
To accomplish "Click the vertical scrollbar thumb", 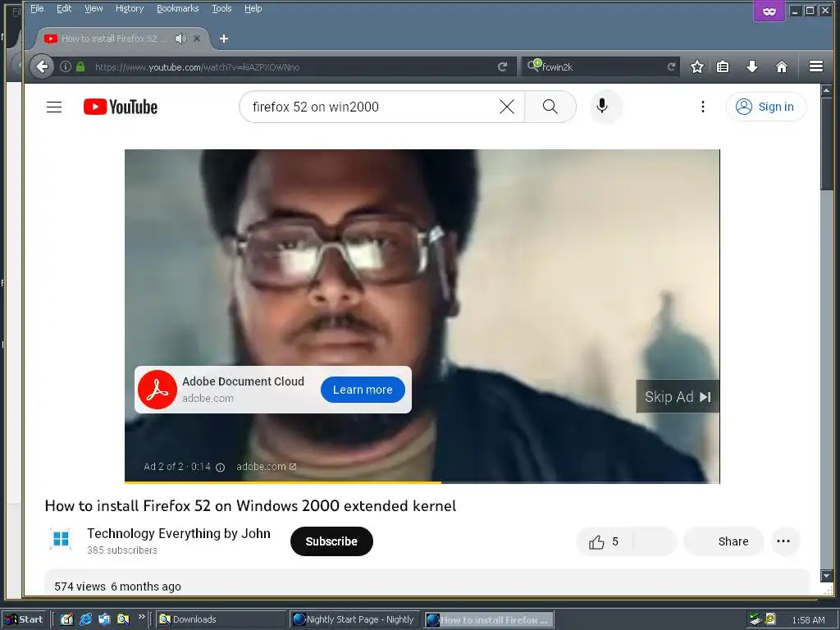I will pos(826,143).
